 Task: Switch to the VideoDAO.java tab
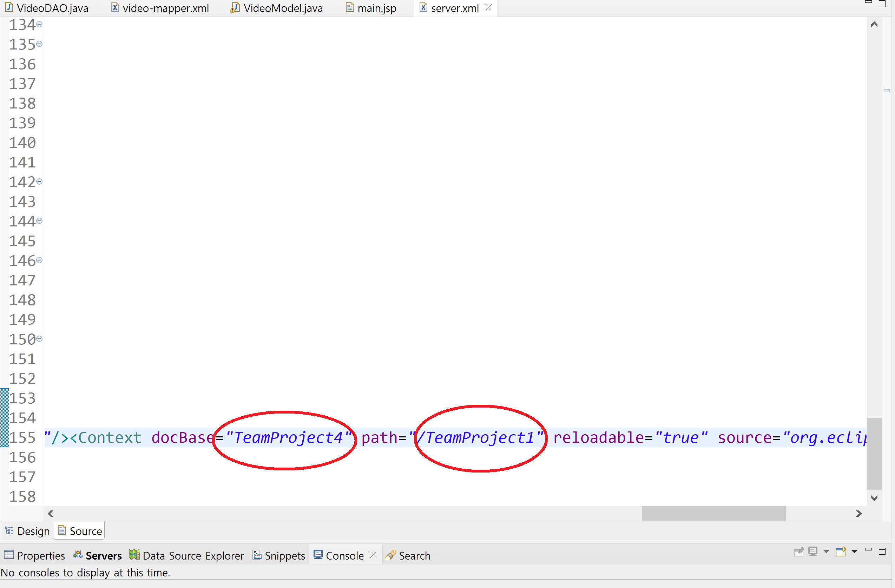[x=52, y=8]
